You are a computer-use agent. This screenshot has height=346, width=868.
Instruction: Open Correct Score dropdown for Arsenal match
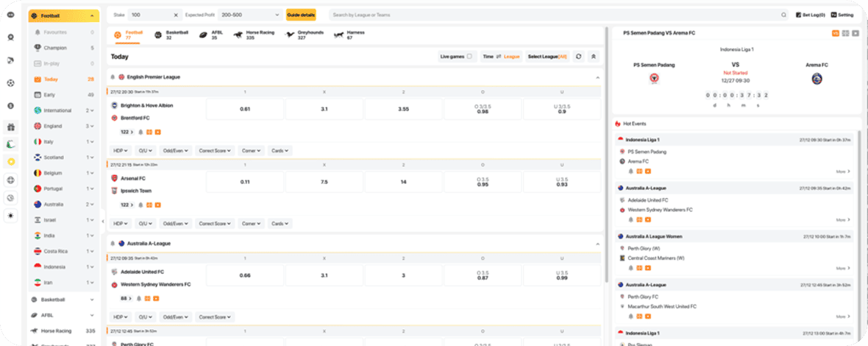pyautogui.click(x=215, y=224)
